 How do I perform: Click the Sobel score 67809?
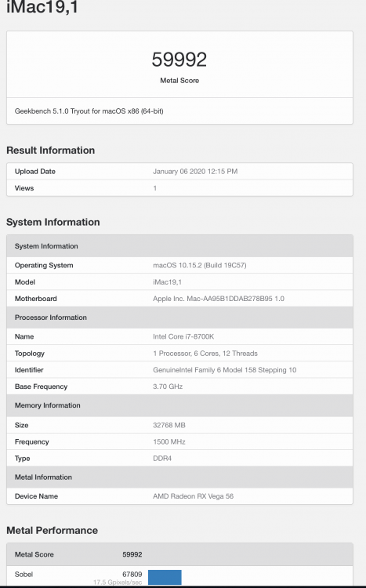pyautogui.click(x=132, y=574)
